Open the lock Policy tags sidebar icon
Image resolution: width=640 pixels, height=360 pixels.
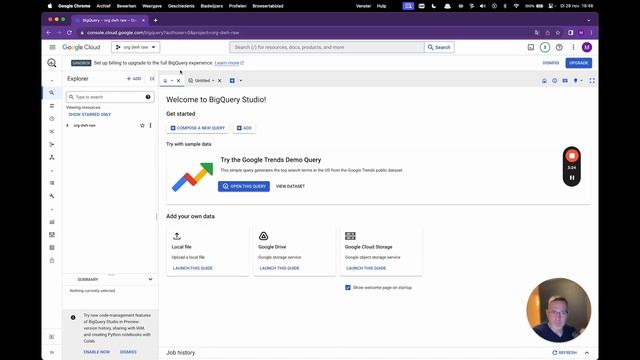[52, 260]
